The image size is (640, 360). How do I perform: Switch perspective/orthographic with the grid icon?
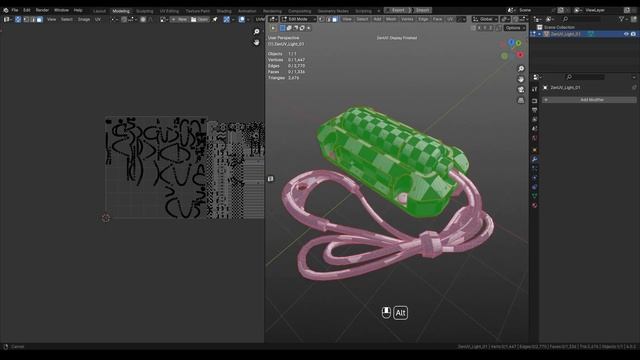[521, 100]
